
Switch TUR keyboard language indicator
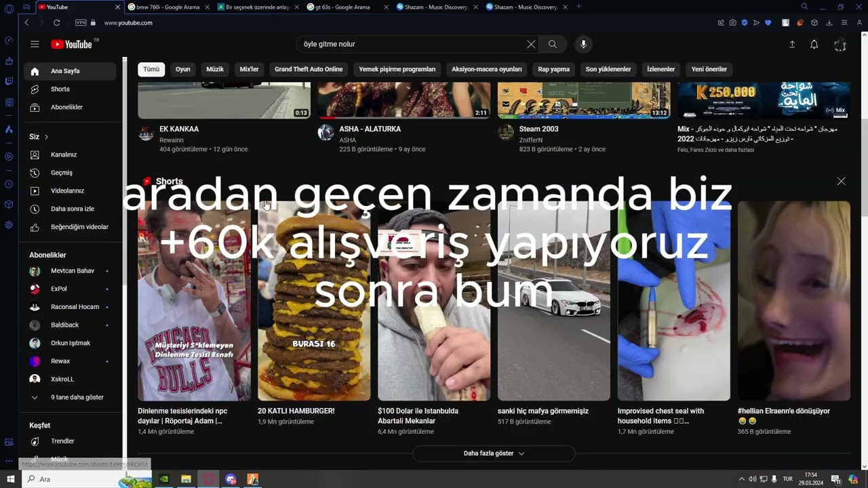(788, 479)
